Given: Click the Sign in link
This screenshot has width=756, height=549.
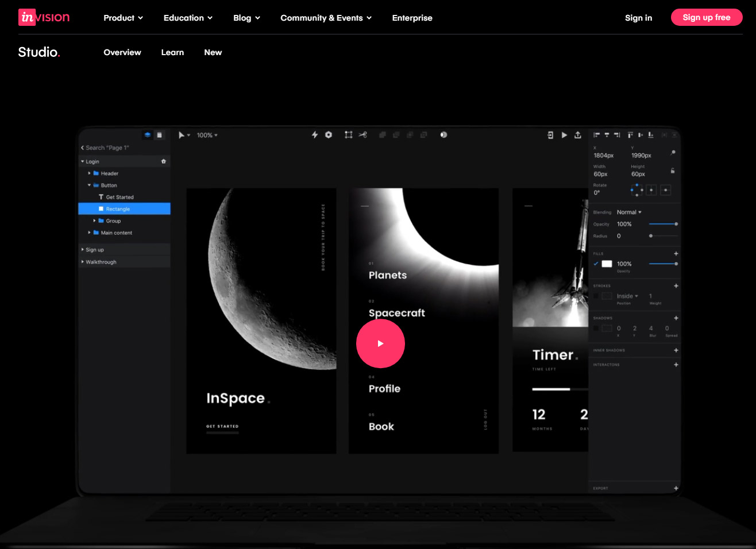Looking at the screenshot, I should pos(638,18).
